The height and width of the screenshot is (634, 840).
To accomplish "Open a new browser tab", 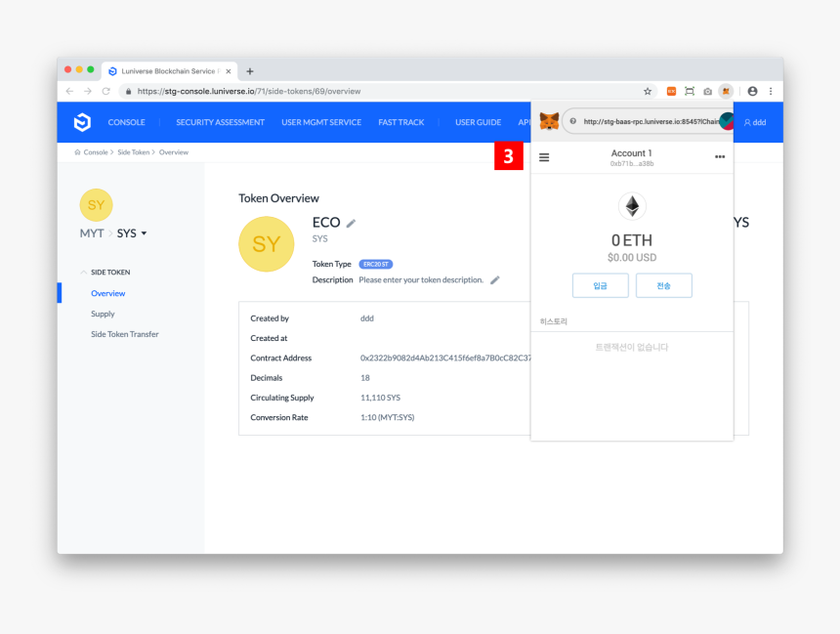I will (x=250, y=71).
